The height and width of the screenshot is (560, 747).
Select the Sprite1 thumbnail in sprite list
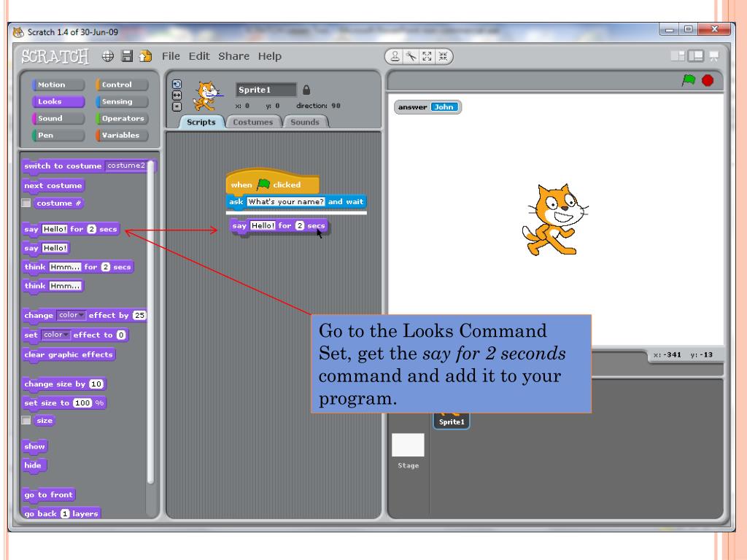(x=451, y=421)
